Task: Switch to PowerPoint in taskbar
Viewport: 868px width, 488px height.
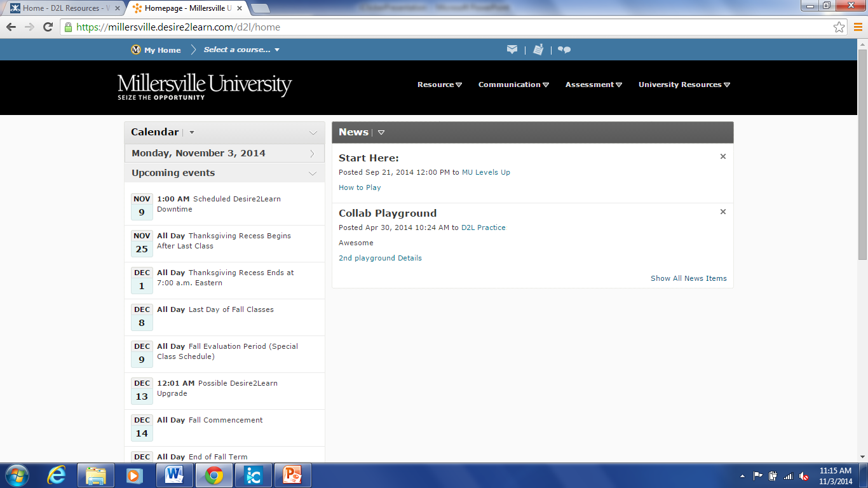Action: [x=292, y=475]
